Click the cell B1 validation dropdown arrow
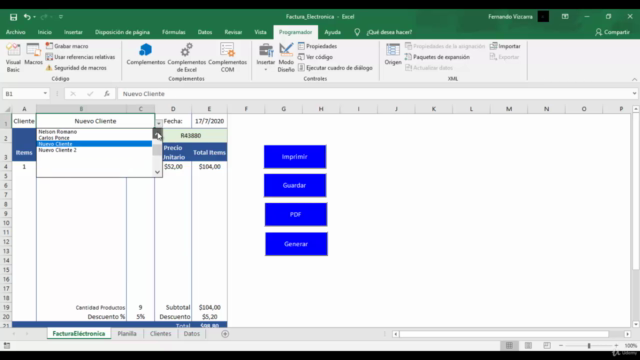The image size is (640, 360). 158,123
